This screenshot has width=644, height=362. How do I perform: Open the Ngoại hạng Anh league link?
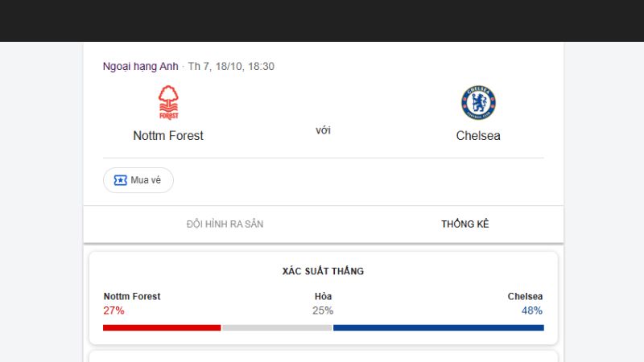click(140, 67)
